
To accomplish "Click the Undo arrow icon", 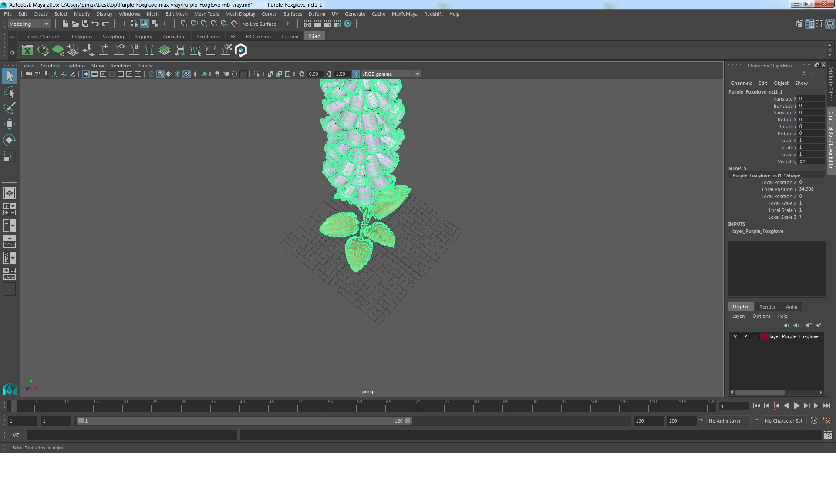I will 95,24.
